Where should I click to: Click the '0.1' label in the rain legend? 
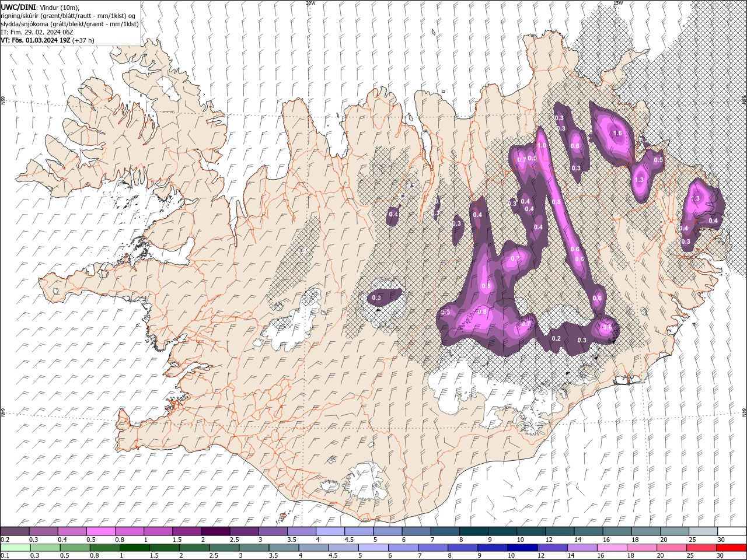pyautogui.click(x=5, y=556)
